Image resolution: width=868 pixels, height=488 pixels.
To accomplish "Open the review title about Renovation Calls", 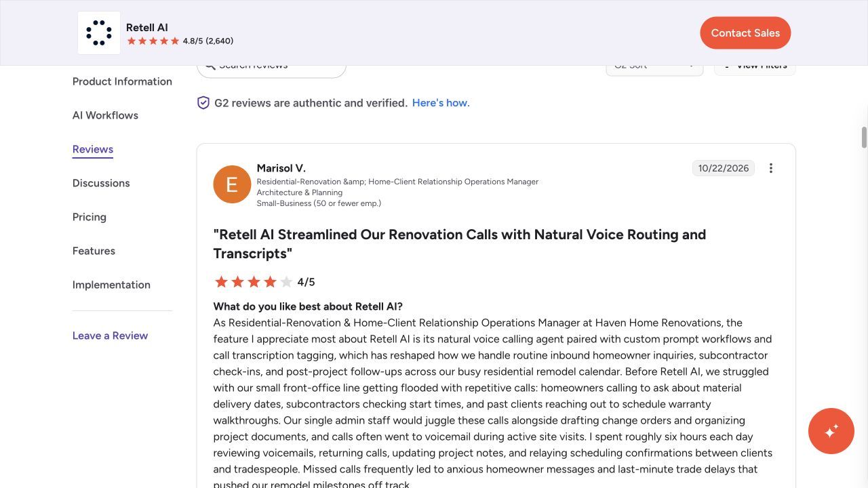I will 460,244.
